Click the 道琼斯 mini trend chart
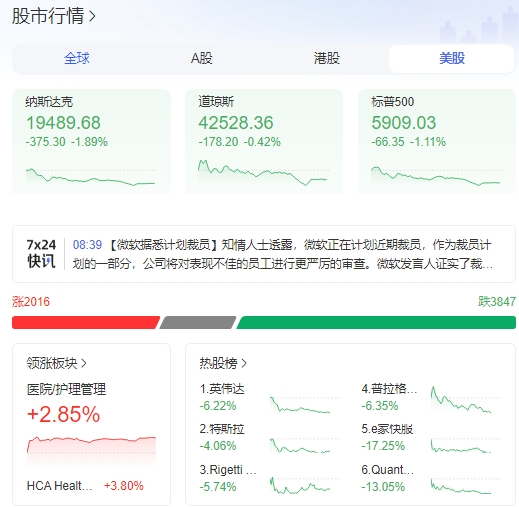Screen dimensions: 519x507 click(263, 173)
